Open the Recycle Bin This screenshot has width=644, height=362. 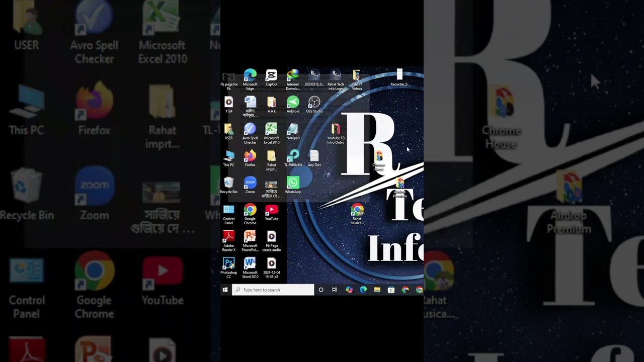coord(229,186)
